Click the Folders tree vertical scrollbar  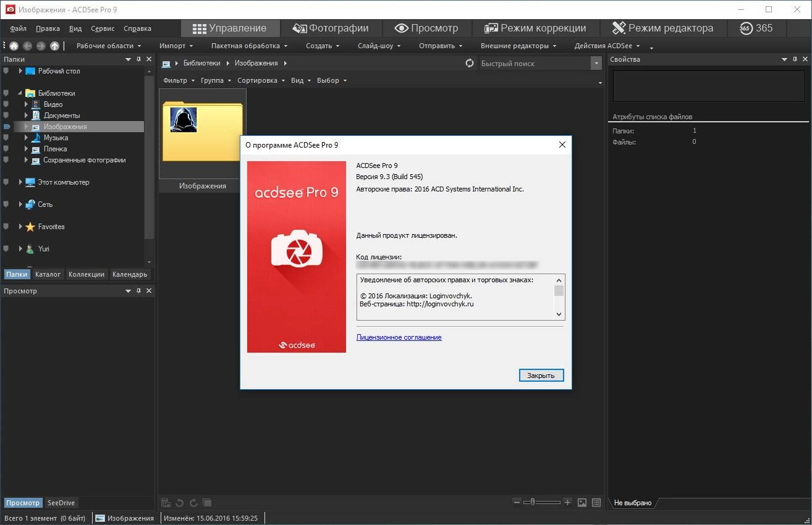(149, 156)
